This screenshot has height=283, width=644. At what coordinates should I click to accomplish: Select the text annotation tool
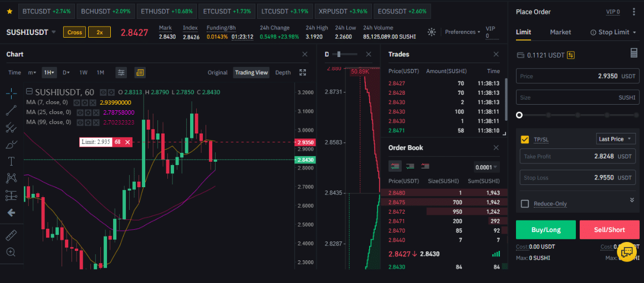coord(12,161)
